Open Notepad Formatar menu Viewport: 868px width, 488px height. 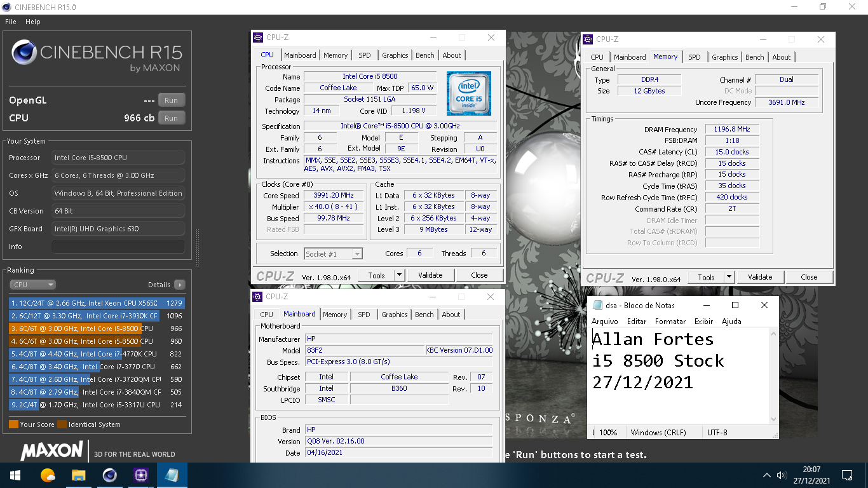670,322
